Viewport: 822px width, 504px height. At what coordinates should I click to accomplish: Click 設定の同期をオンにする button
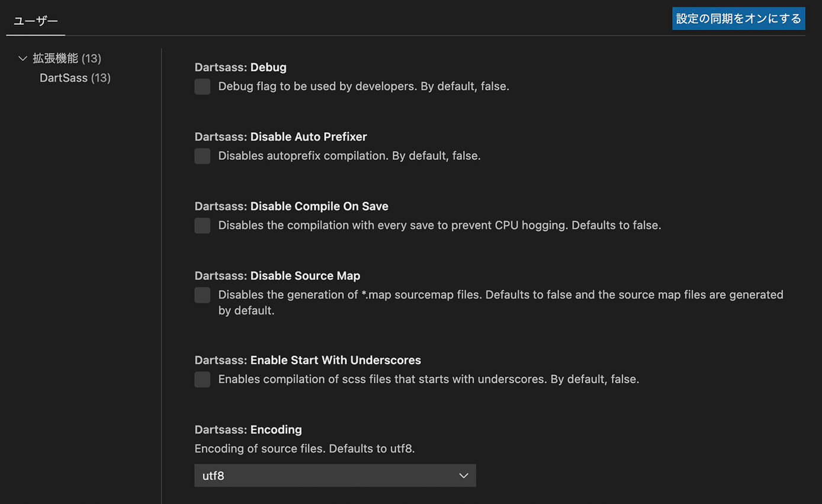coord(738,18)
